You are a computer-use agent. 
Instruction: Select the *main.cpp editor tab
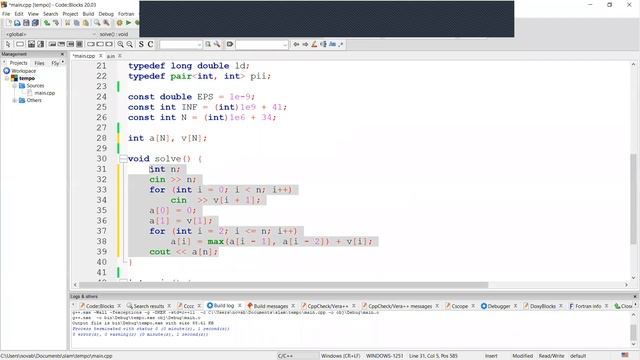point(84,56)
